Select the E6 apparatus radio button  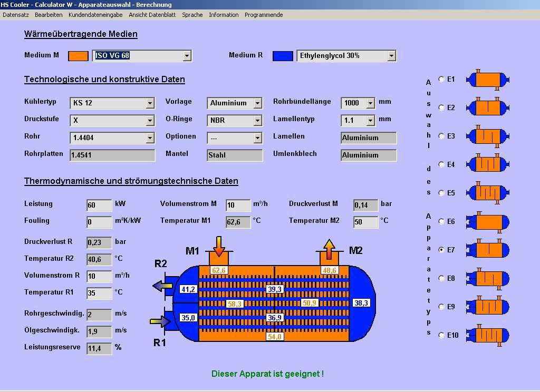[441, 222]
